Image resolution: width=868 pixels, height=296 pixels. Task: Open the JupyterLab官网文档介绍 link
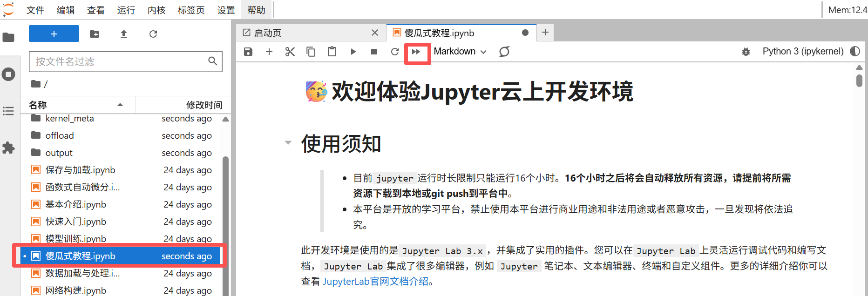point(375,282)
